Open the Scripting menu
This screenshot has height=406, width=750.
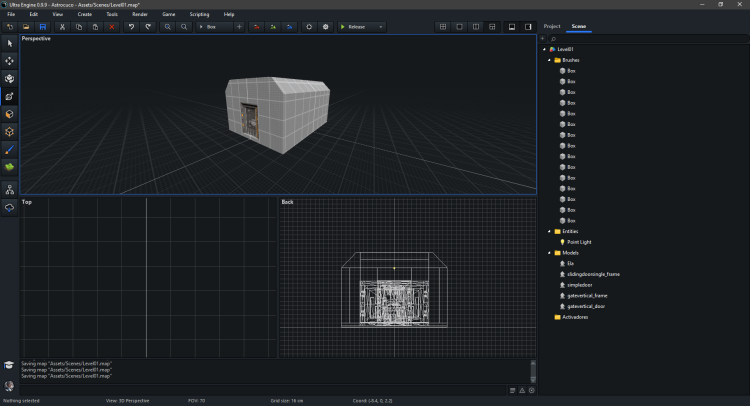tap(198, 15)
